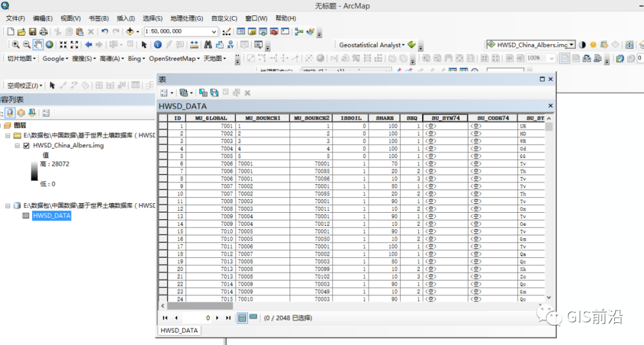Click Switch Selection in table toolbar
The width and height of the screenshot is (644, 345).
point(214,93)
